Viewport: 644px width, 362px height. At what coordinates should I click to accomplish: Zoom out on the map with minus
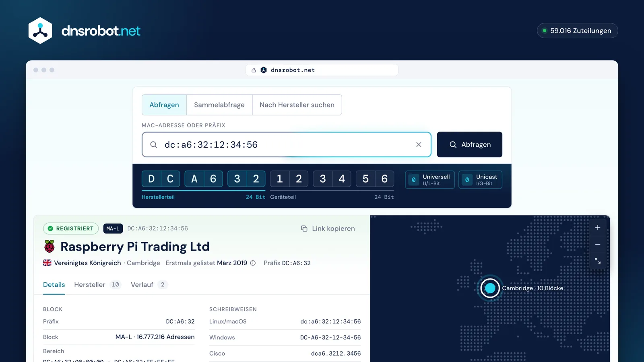click(x=598, y=245)
